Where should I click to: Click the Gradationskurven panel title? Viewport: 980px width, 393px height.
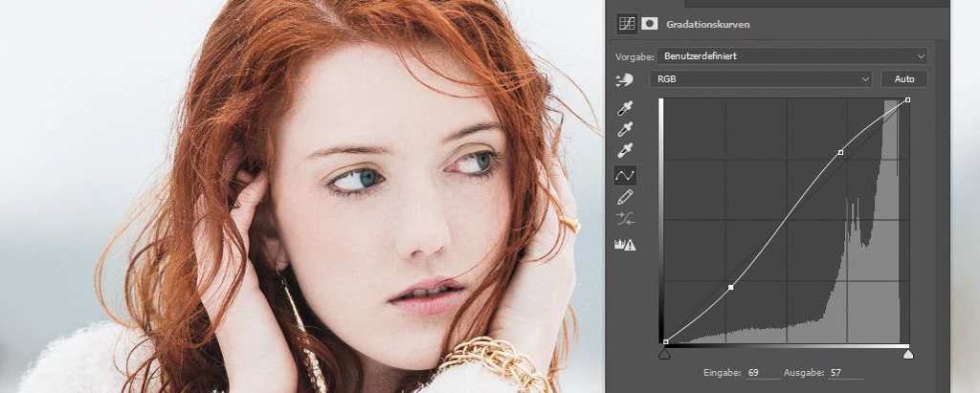(x=707, y=25)
